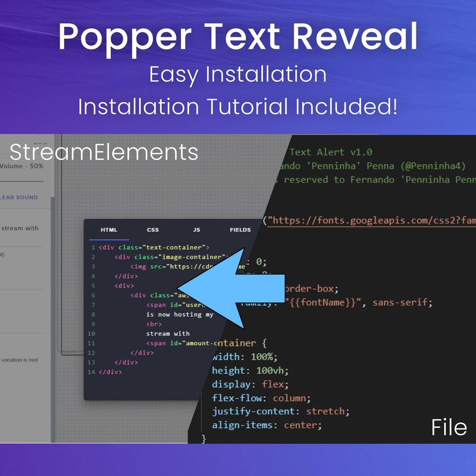This screenshot has width=476, height=476.
Task: Click the "variation is met" text in side panel
Action: coord(19,360)
